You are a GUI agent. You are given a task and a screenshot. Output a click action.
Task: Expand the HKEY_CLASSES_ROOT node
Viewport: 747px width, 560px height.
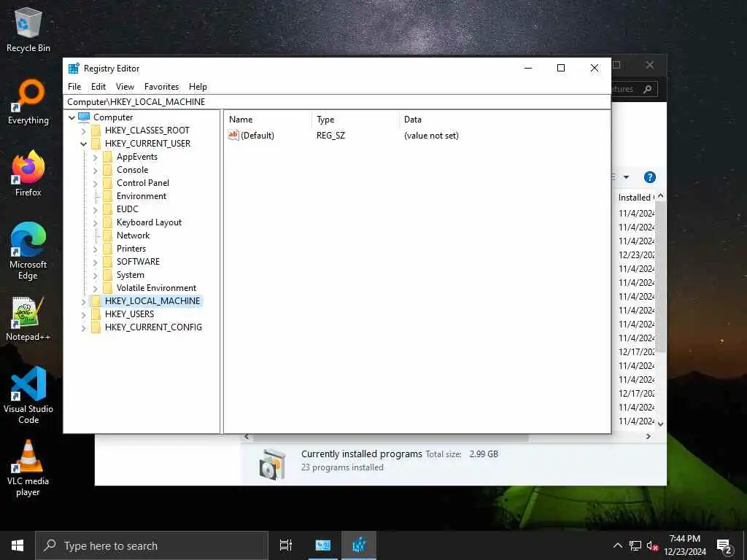coord(83,131)
